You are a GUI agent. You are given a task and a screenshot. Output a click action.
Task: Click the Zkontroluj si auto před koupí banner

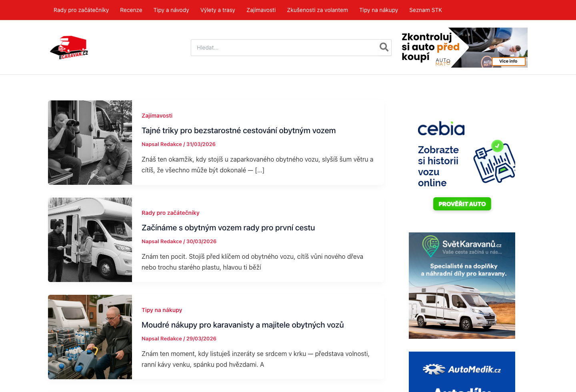tap(464, 48)
